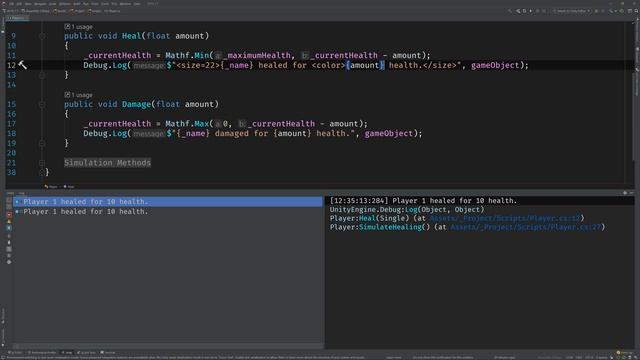Image resolution: width=640 pixels, height=360 pixels.
Task: Toggle the red error filter in Unity log
Action: click(x=9, y=214)
